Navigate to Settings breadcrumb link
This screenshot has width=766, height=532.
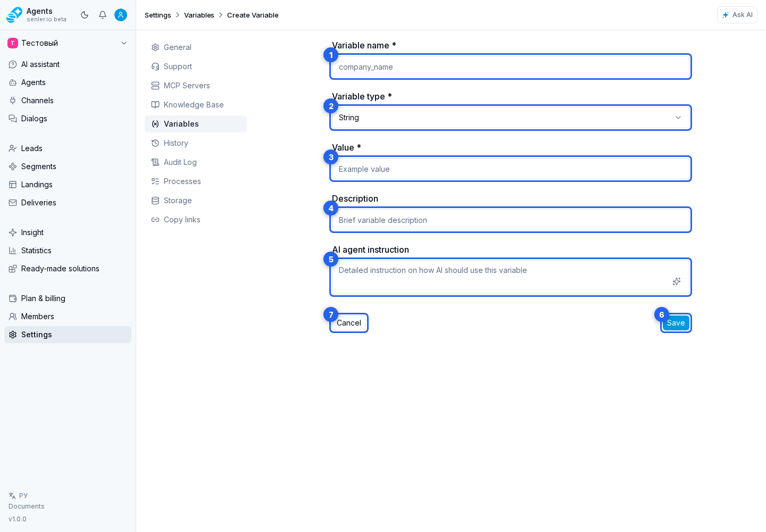pos(158,15)
